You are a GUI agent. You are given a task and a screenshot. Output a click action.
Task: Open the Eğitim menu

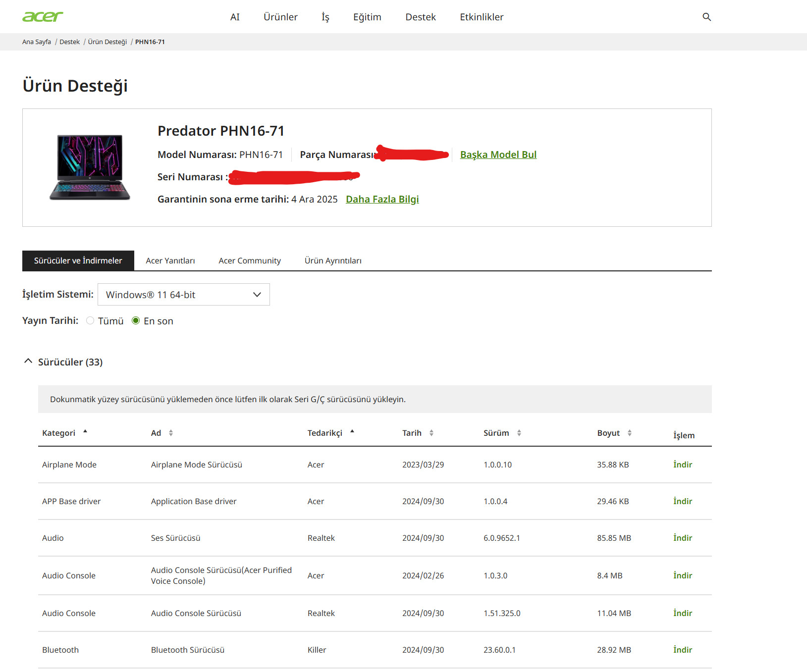tap(367, 17)
